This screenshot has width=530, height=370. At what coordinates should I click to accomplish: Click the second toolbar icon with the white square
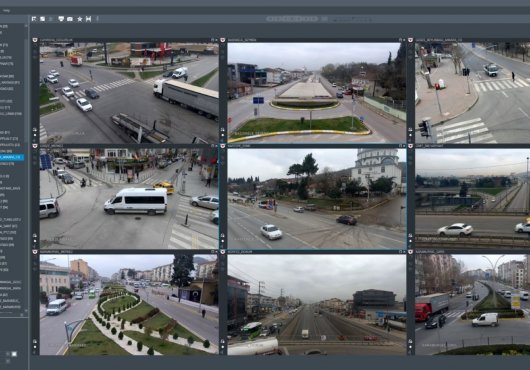pyautogui.click(x=43, y=19)
